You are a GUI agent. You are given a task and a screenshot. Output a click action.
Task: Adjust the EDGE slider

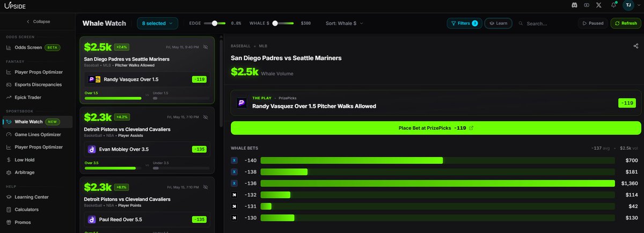point(215,23)
